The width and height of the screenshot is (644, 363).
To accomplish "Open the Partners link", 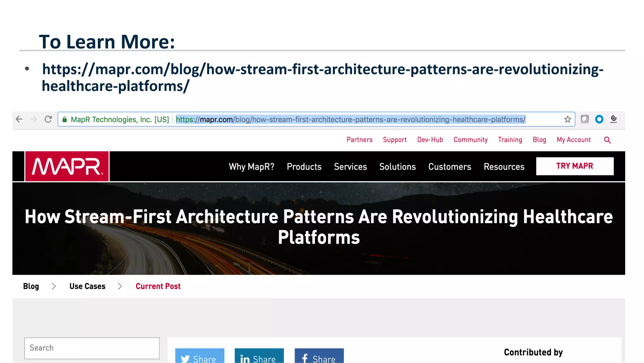I will point(359,140).
